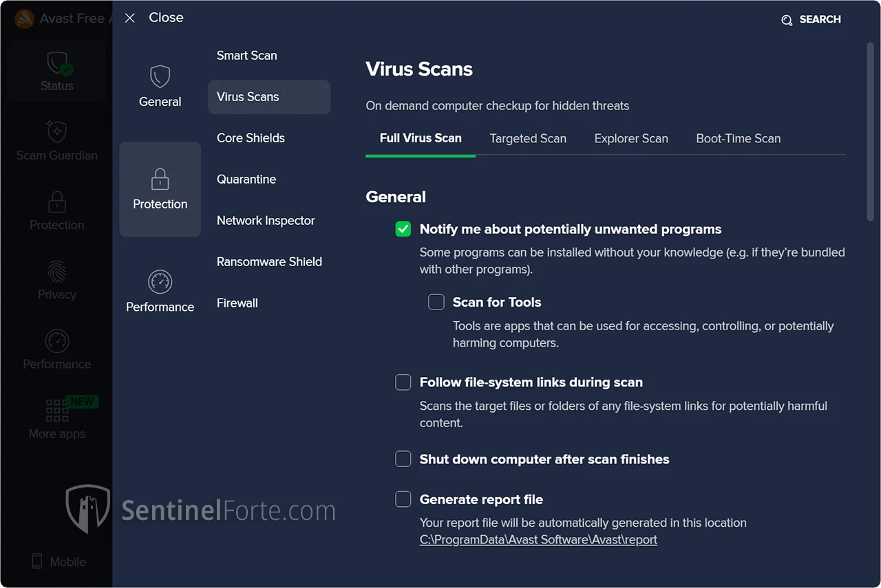Screen dimensions: 881x588
Task: Check Shut down computer after scan finishes
Action: [x=403, y=459]
